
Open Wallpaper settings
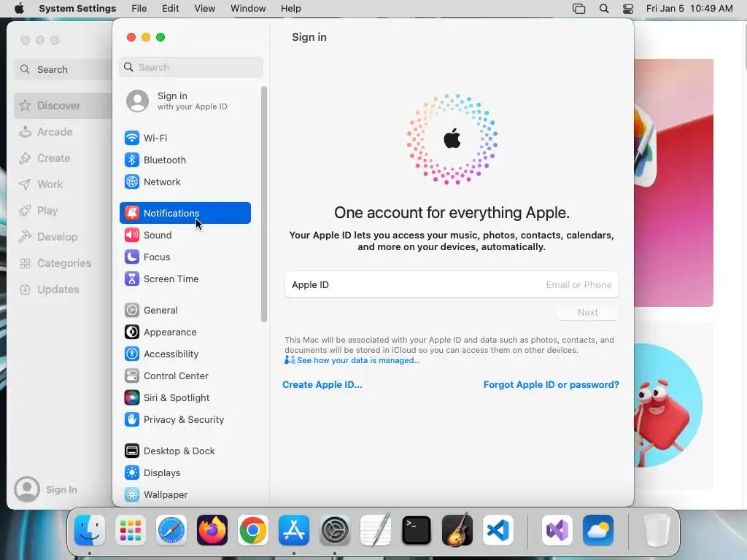click(185, 495)
